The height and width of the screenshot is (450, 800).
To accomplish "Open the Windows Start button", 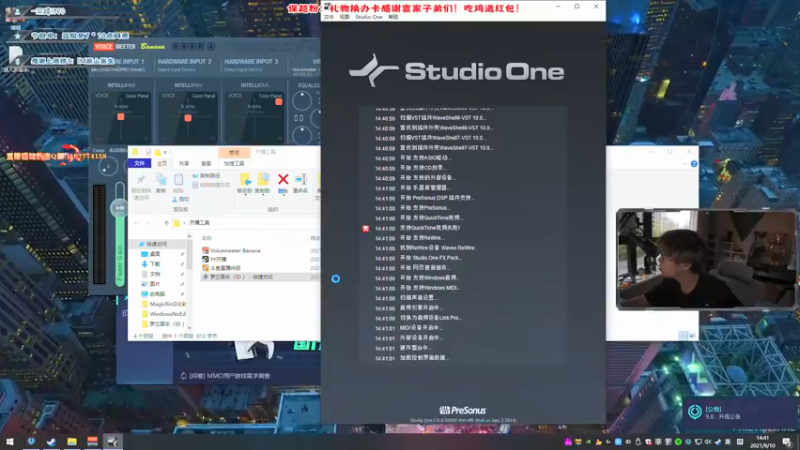I will [x=10, y=442].
